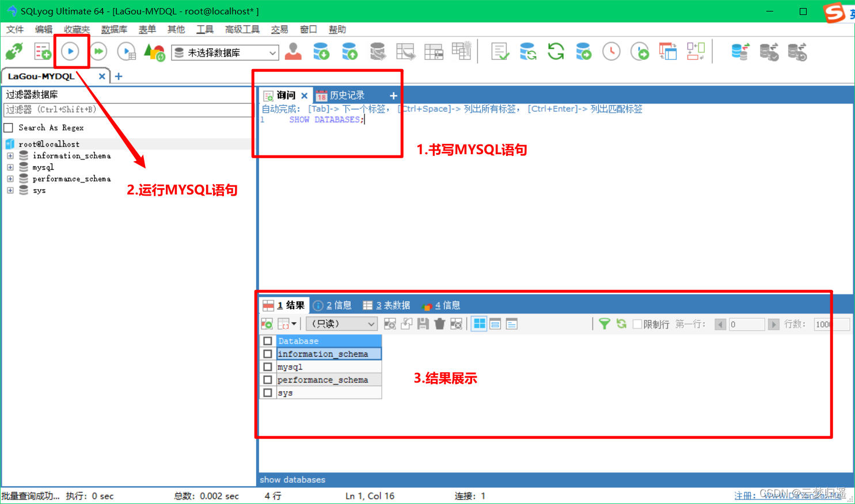Open the 帮助 menu

pyautogui.click(x=337, y=29)
